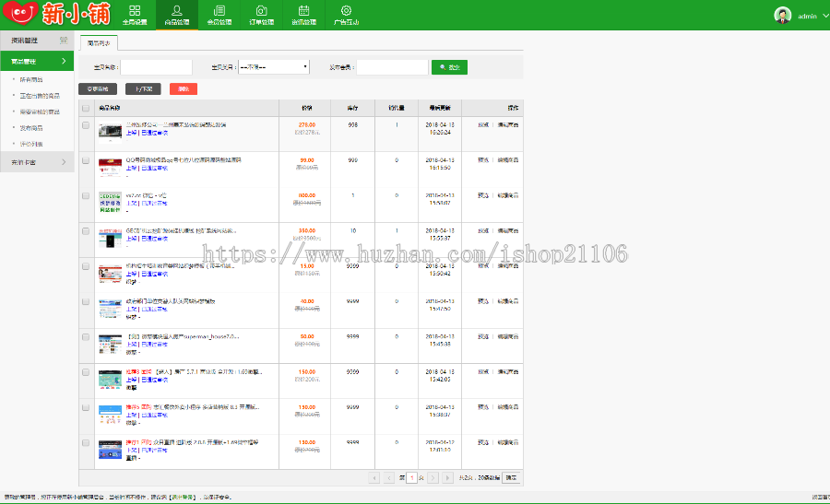
Task: Go to previous page arrow in pagination
Action: (389, 477)
